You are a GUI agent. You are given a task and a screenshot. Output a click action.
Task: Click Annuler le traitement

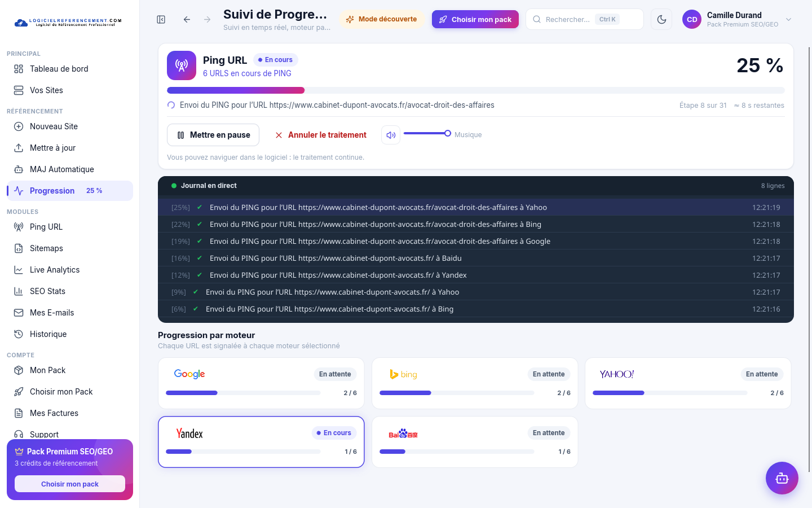click(321, 135)
